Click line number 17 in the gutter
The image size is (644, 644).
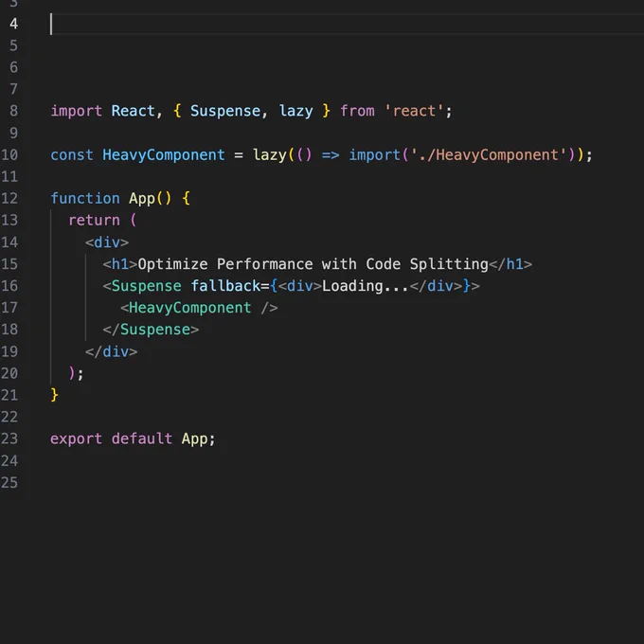[x=9, y=308]
